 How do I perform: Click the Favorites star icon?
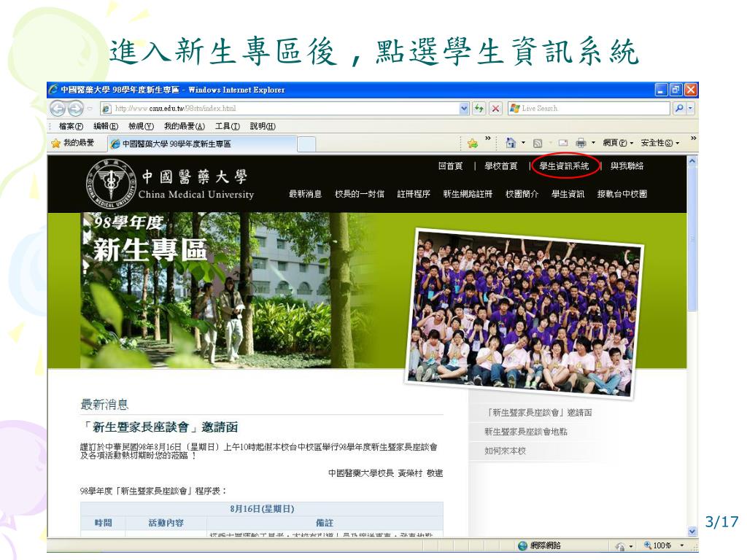(55, 144)
